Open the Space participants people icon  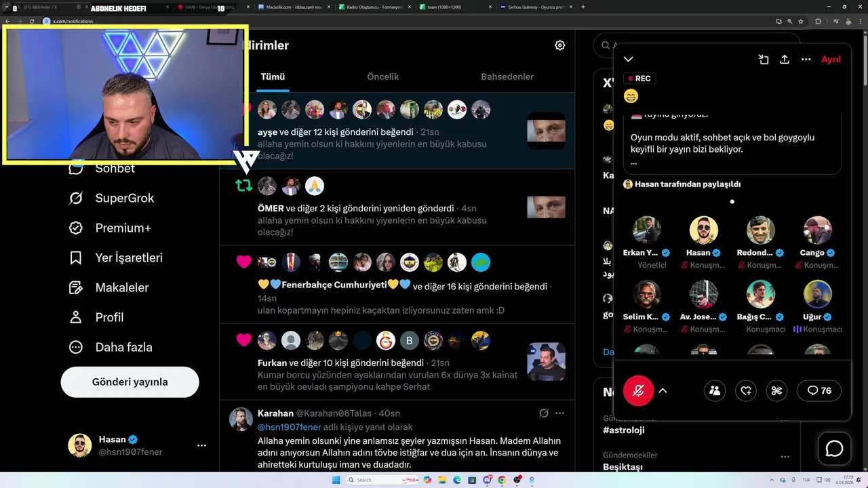[x=715, y=390]
